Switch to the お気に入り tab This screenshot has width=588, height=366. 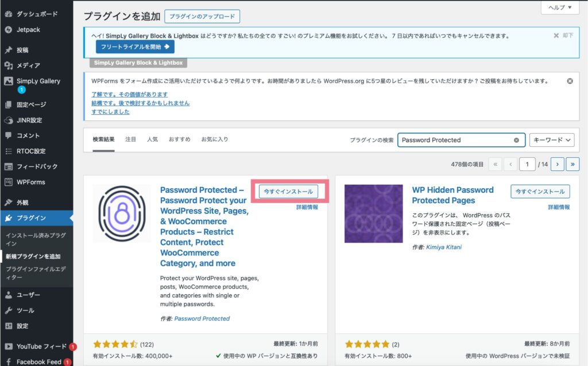[x=215, y=139]
